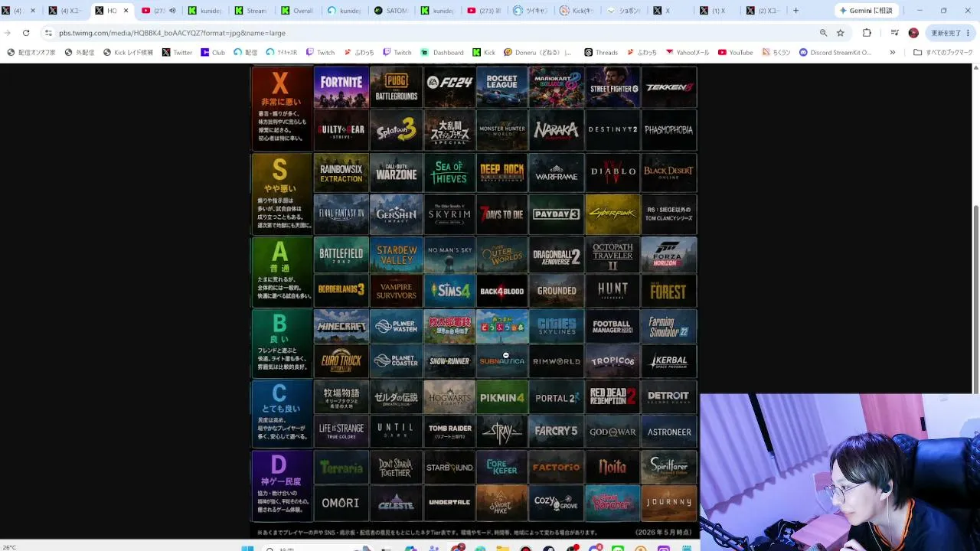
Task: Click the PUBG Battlegrounds tile
Action: click(397, 86)
